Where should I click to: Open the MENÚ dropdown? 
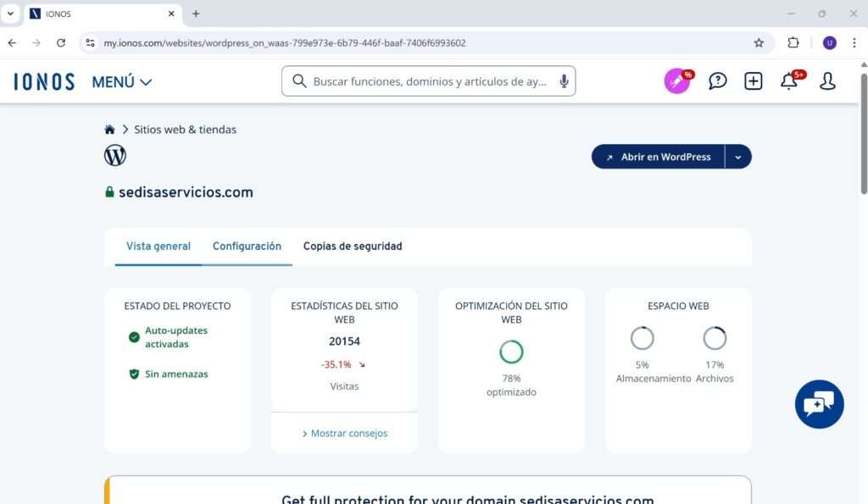click(x=122, y=82)
